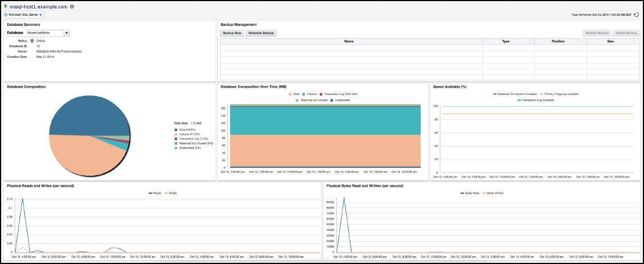Expand the AdventureWorks database dropdown arrow

click(x=66, y=33)
